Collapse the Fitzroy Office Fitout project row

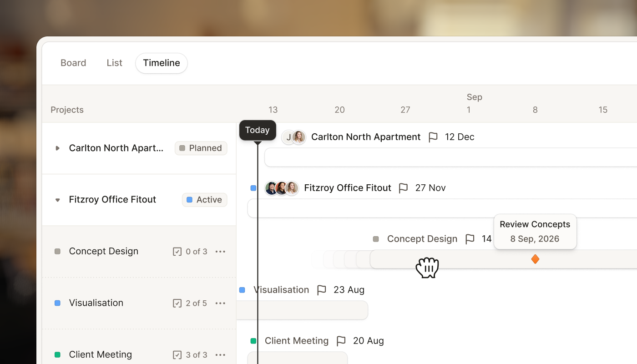pyautogui.click(x=57, y=200)
